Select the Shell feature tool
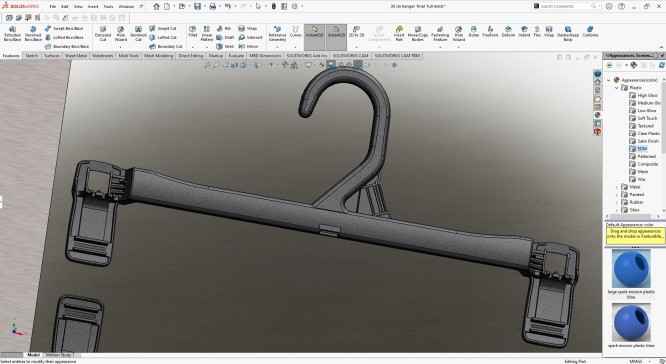The height and width of the screenshot is (364, 666). click(x=225, y=46)
